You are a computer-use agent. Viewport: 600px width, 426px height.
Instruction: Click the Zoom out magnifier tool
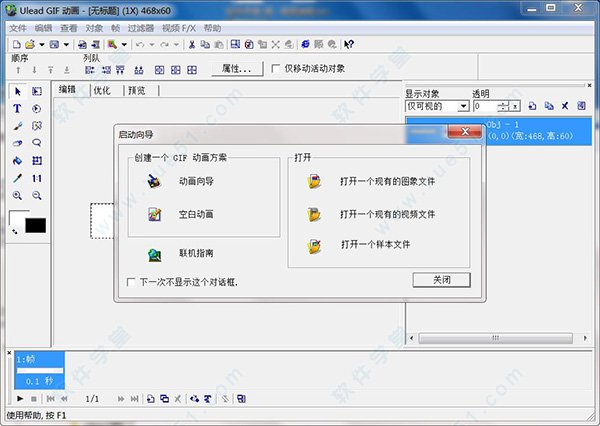click(37, 196)
